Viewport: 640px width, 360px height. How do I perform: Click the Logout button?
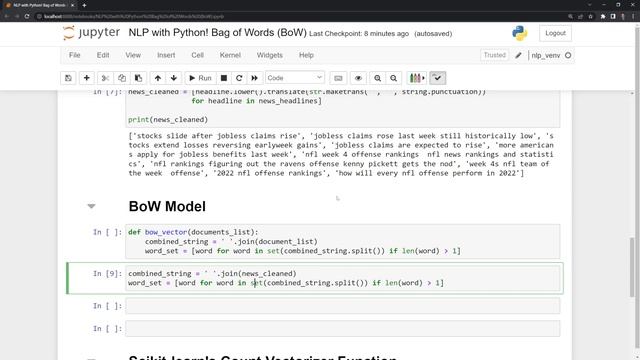pos(556,33)
